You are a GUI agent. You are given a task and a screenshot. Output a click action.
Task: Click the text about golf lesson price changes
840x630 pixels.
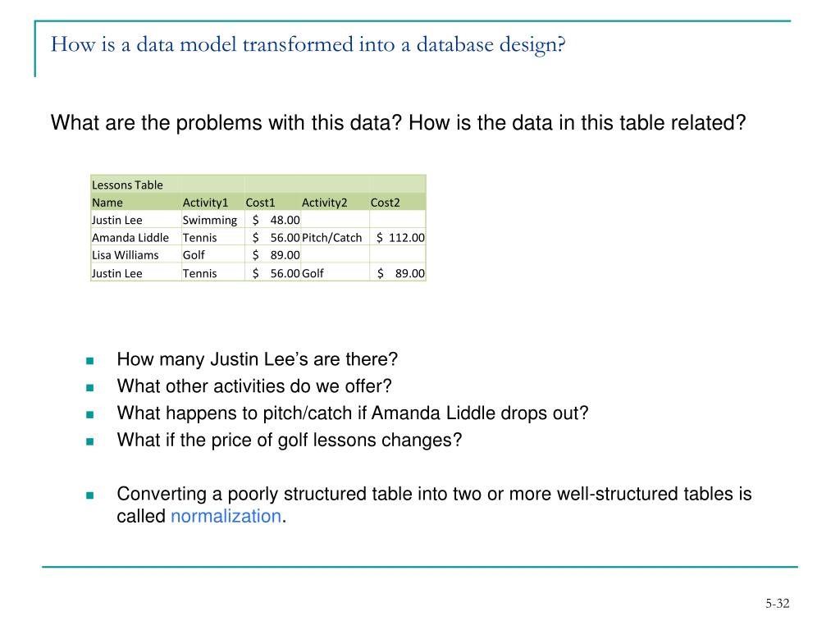[x=290, y=440]
